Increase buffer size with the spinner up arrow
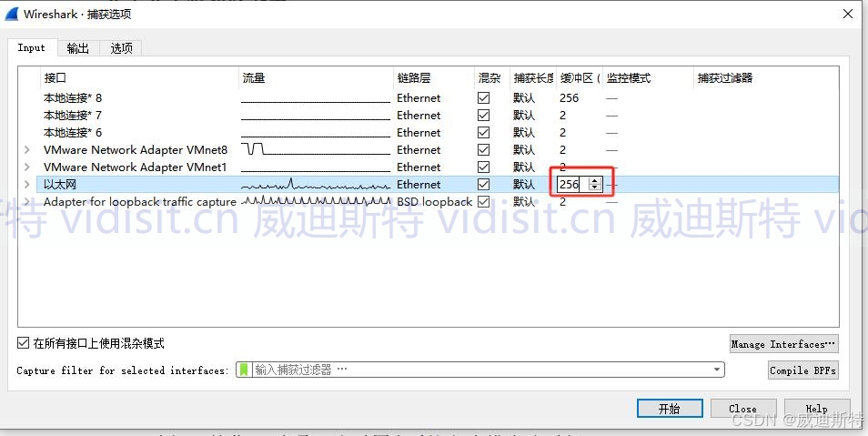This screenshot has height=436, width=868. pos(595,180)
